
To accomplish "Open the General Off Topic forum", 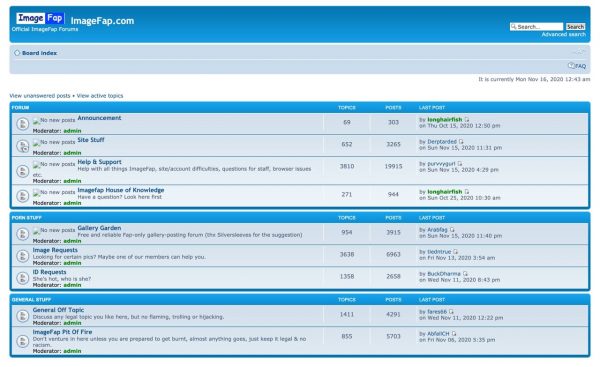I will pyautogui.click(x=58, y=310).
